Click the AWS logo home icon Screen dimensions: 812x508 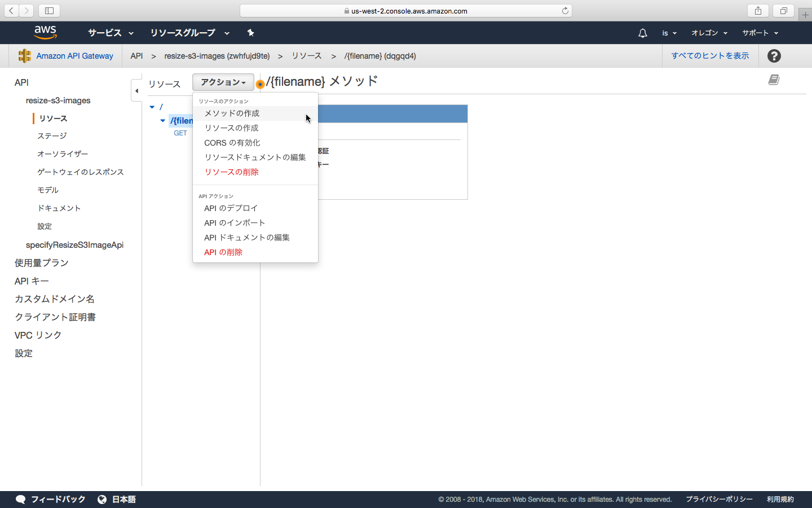coord(45,33)
